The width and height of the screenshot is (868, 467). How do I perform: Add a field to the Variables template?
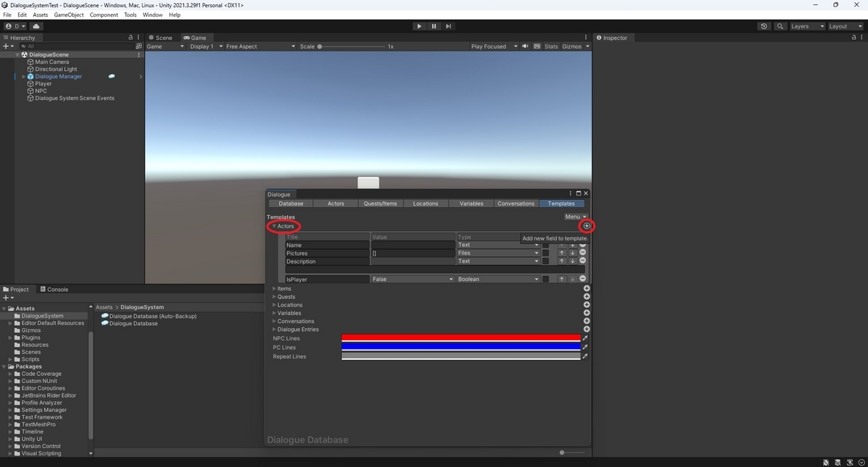tap(587, 313)
